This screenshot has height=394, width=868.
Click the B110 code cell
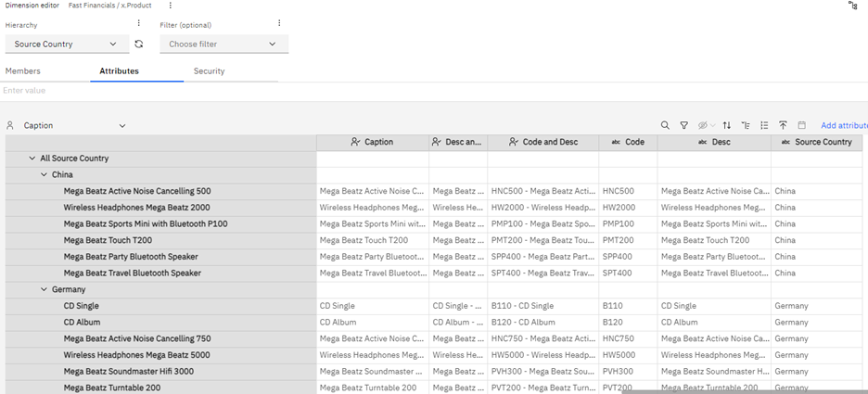[629, 306]
